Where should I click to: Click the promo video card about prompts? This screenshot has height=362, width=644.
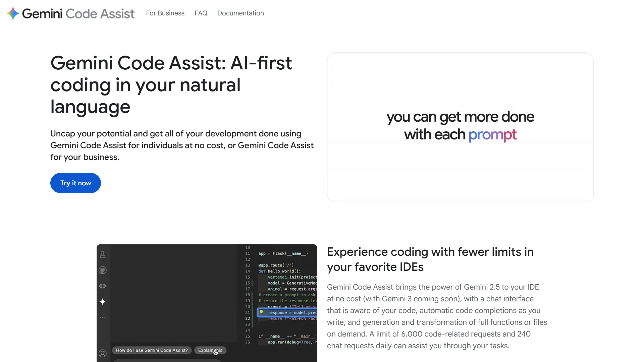pyautogui.click(x=460, y=127)
